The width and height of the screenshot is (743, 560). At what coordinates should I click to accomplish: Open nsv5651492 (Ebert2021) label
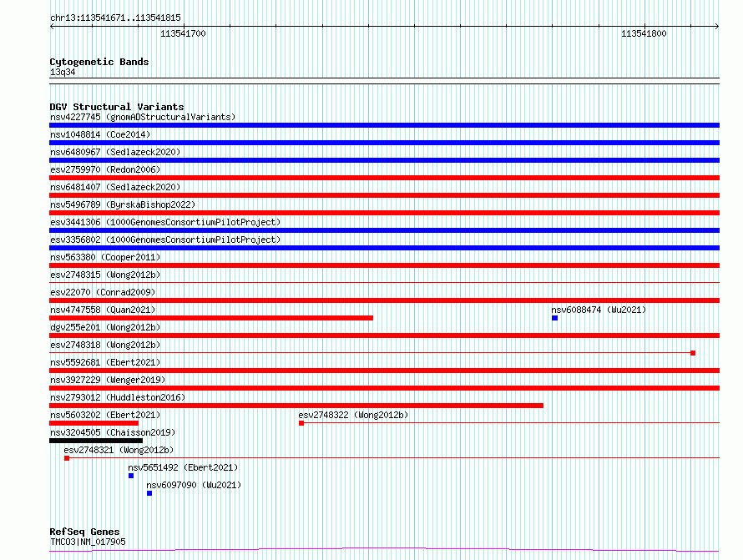[x=183, y=467]
